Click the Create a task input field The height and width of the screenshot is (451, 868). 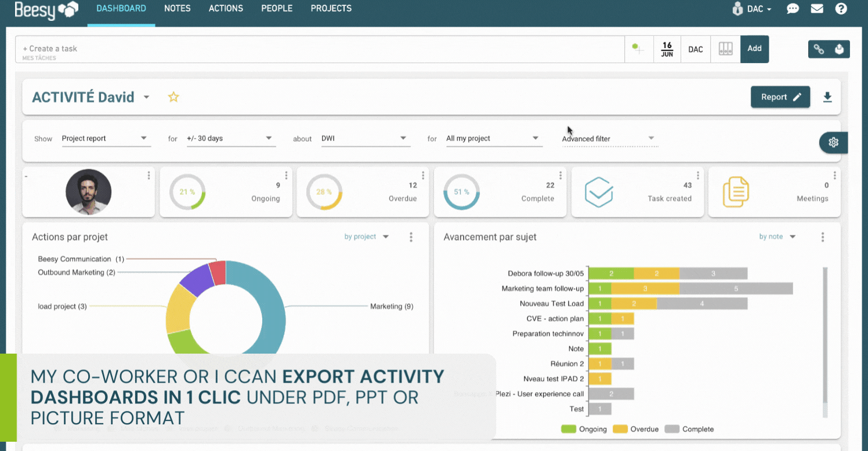(320, 49)
